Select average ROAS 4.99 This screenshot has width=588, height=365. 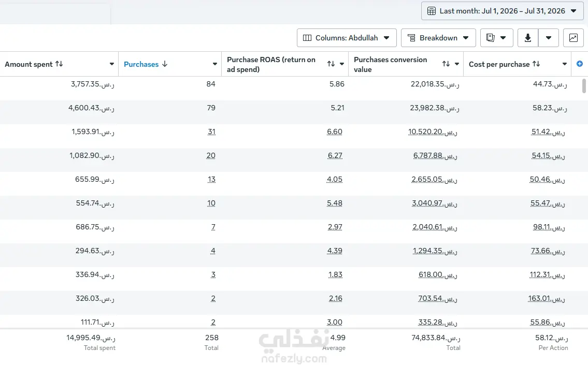click(338, 338)
